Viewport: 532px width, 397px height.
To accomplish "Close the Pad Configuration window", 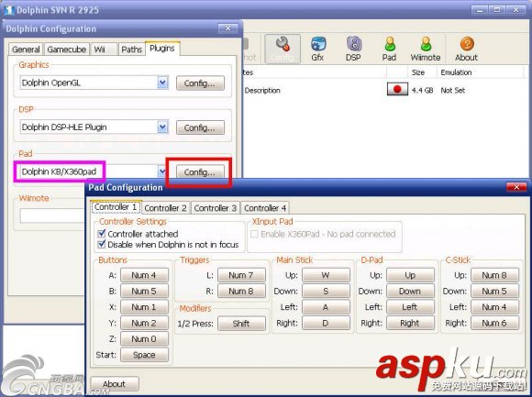I will coord(516,187).
